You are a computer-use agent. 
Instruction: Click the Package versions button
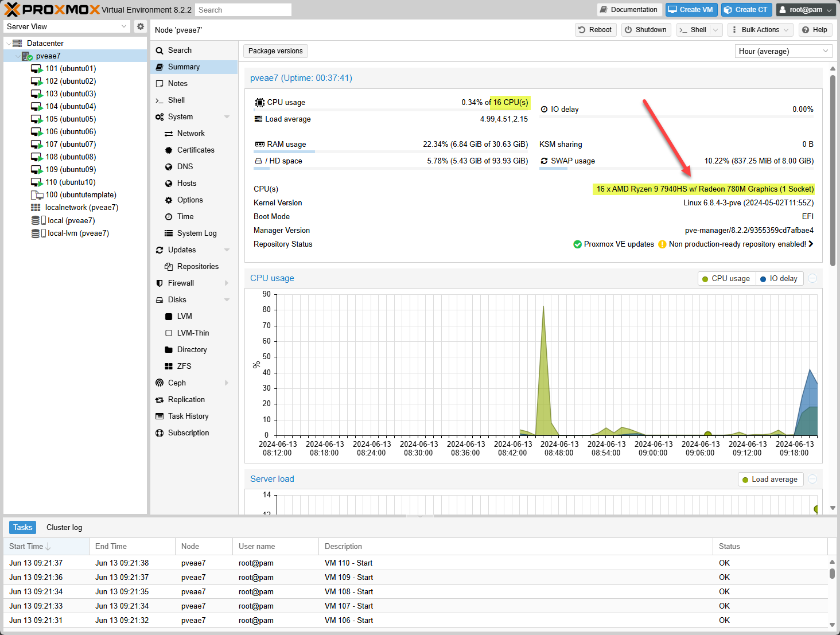click(275, 51)
